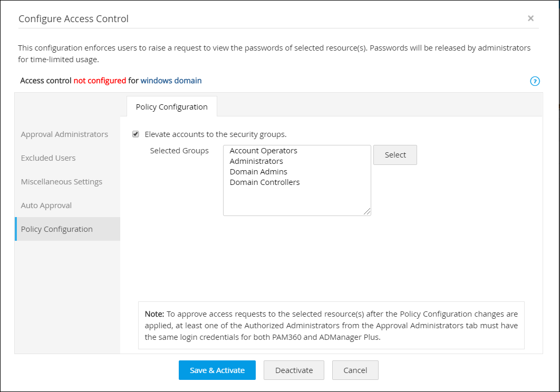Dismiss the Configure Access Control dialog
Image resolution: width=560 pixels, height=392 pixels.
tap(530, 18)
